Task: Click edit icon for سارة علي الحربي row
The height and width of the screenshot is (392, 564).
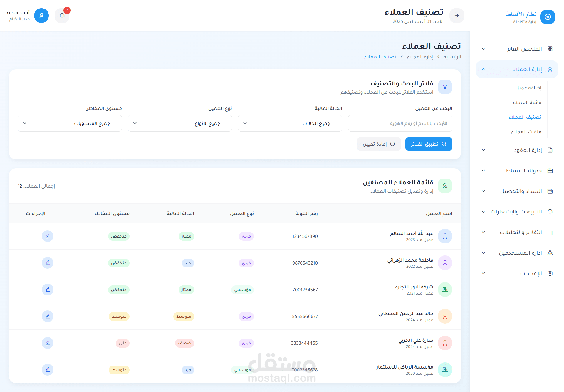Action: coord(48,343)
